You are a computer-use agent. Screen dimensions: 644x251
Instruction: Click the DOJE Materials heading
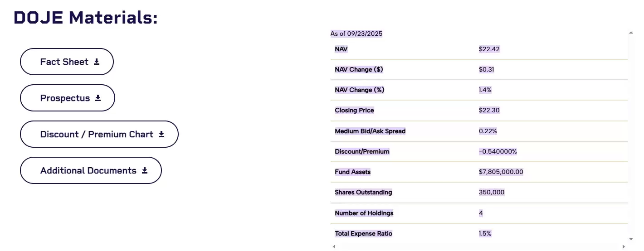point(86,17)
